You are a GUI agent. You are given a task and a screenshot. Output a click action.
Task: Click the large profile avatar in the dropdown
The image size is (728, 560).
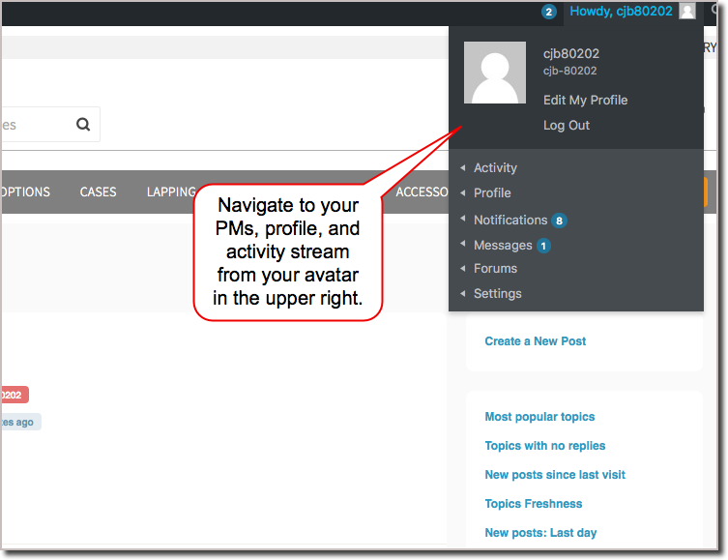click(x=495, y=73)
